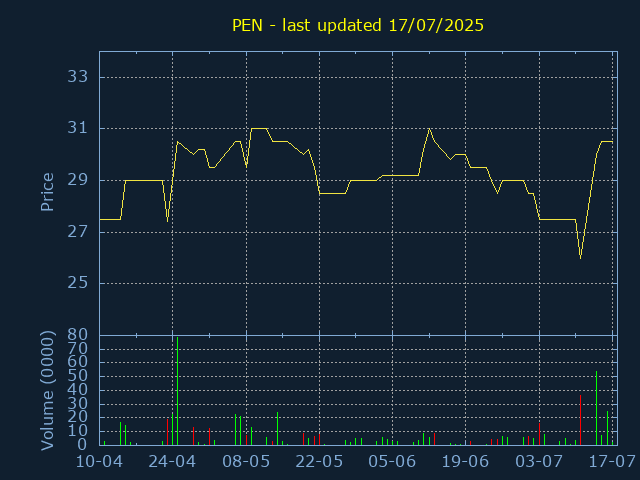Click the 31 price axis label
This screenshot has height=480, width=640.
[78, 128]
